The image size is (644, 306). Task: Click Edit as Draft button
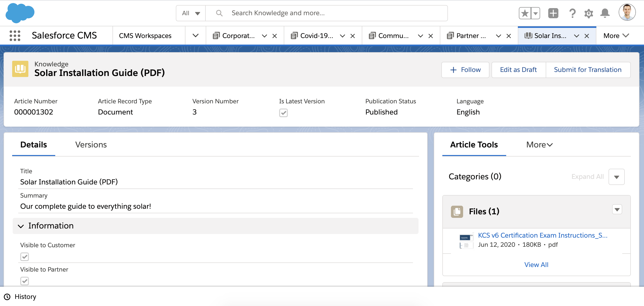[x=518, y=70]
